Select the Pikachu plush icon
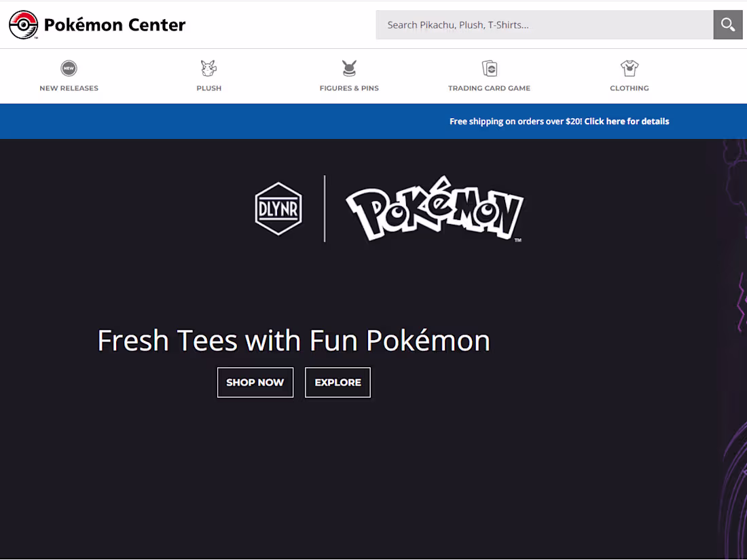 208,68
